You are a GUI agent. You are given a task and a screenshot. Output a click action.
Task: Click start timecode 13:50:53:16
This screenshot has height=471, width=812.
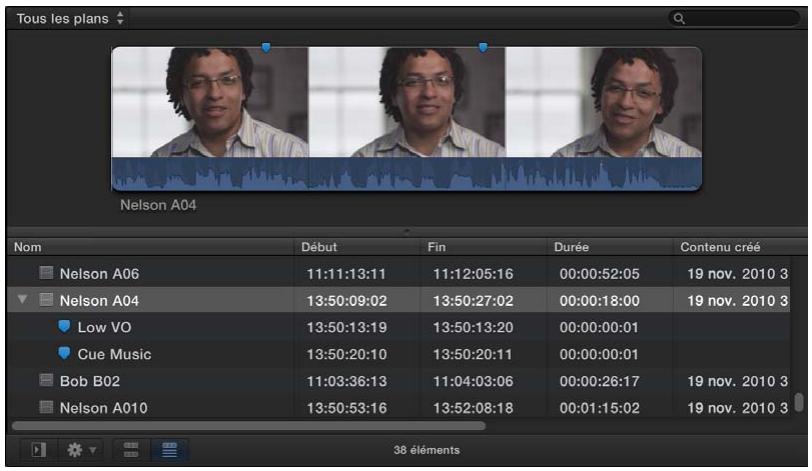[346, 408]
